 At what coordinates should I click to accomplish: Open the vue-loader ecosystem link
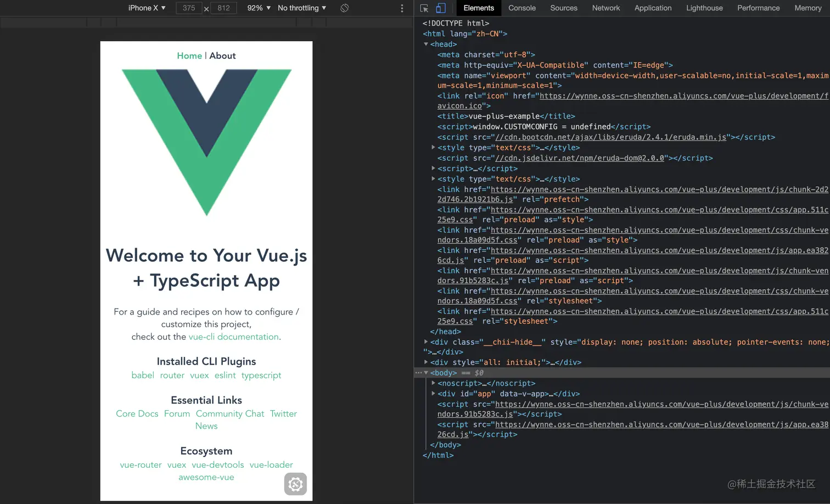(271, 464)
